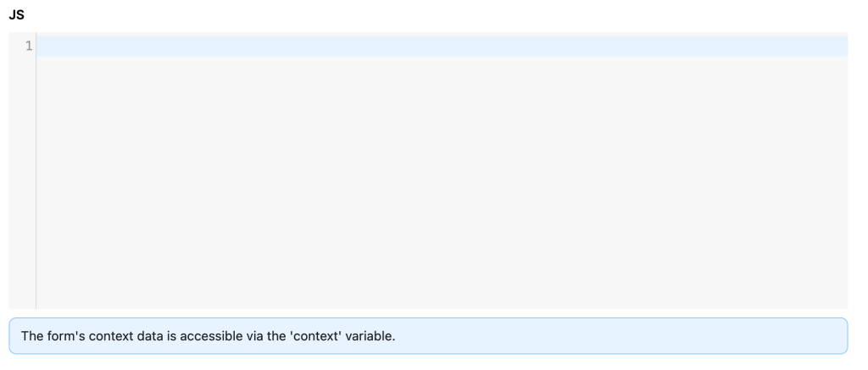Focus the empty JS code editor area
This screenshot has height=370, width=868.
pyautogui.click(x=442, y=170)
